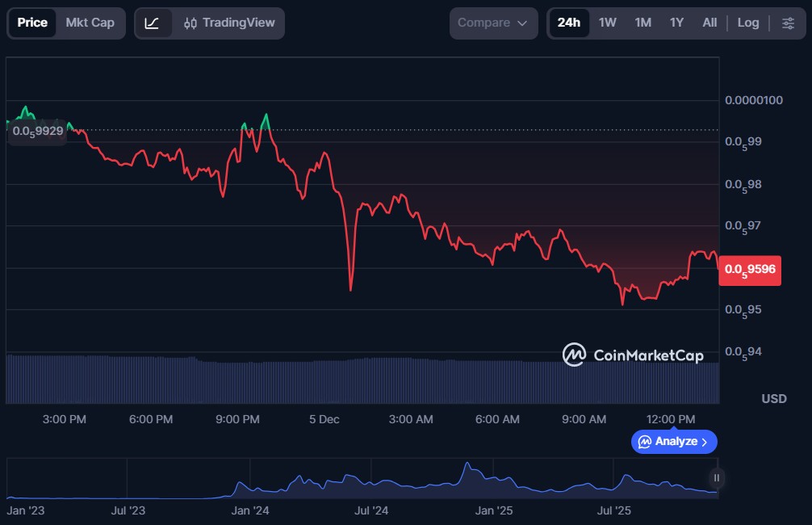This screenshot has width=812, height=525.
Task: Click the CoinMarketCap watermark logo
Action: (633, 355)
